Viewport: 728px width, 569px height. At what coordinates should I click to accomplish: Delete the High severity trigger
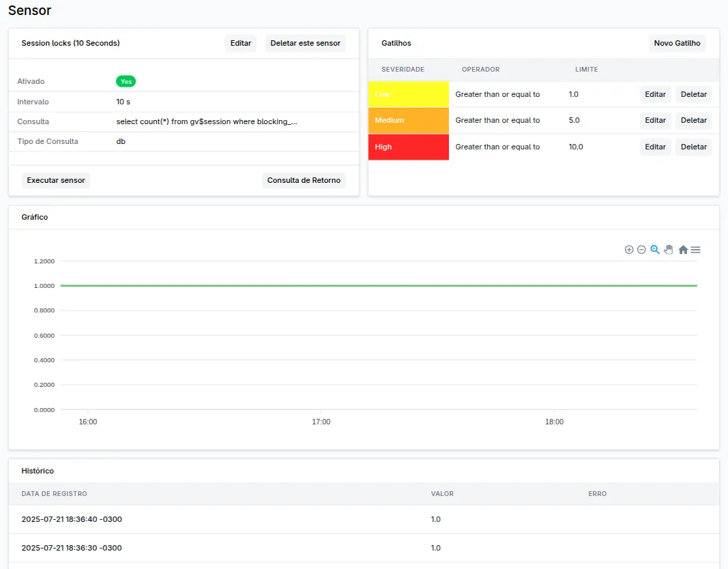[x=693, y=147]
